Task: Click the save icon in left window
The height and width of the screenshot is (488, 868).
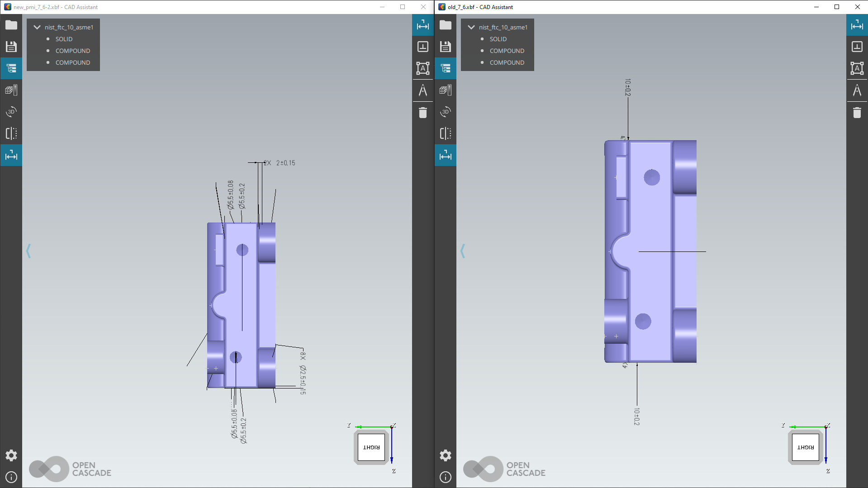Action: click(x=11, y=47)
